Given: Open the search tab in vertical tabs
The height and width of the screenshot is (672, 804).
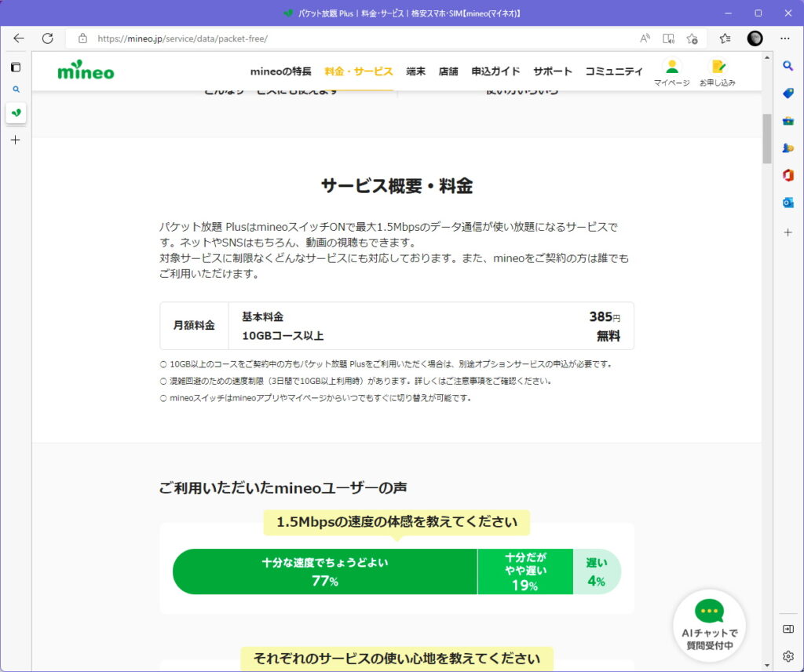Looking at the screenshot, I should click(x=16, y=89).
